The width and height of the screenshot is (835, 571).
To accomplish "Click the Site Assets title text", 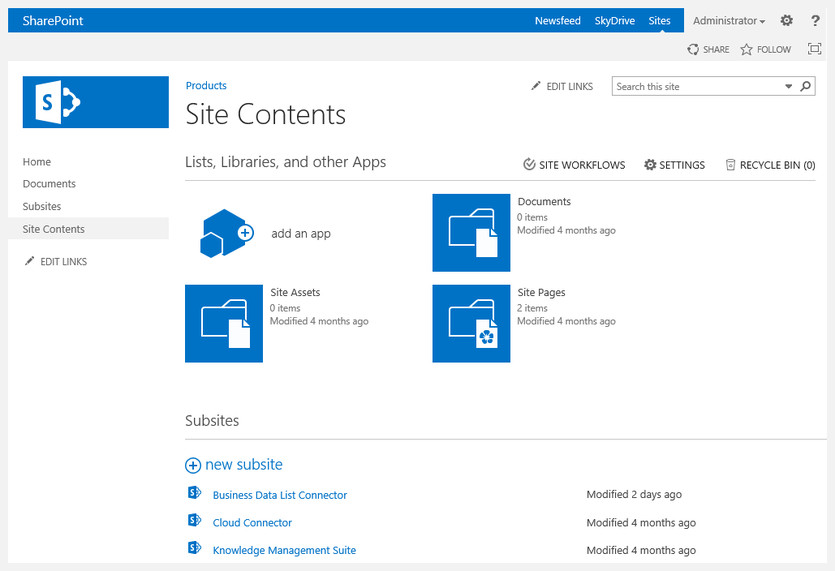I will 295,292.
